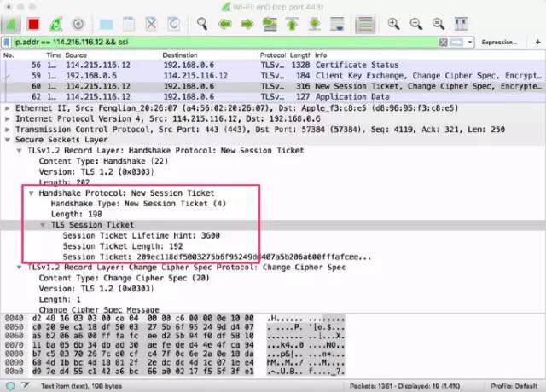
Task: Toggle packet colorization
Action: coord(365,25)
